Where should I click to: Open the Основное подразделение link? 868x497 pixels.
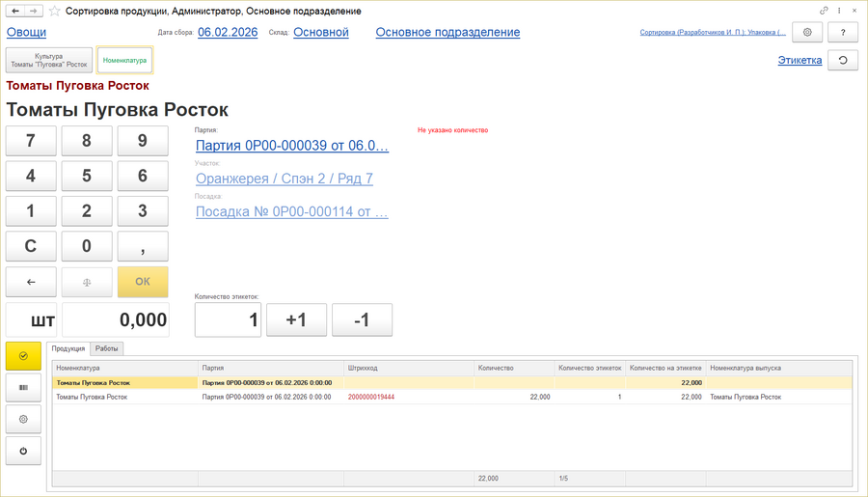click(x=448, y=32)
